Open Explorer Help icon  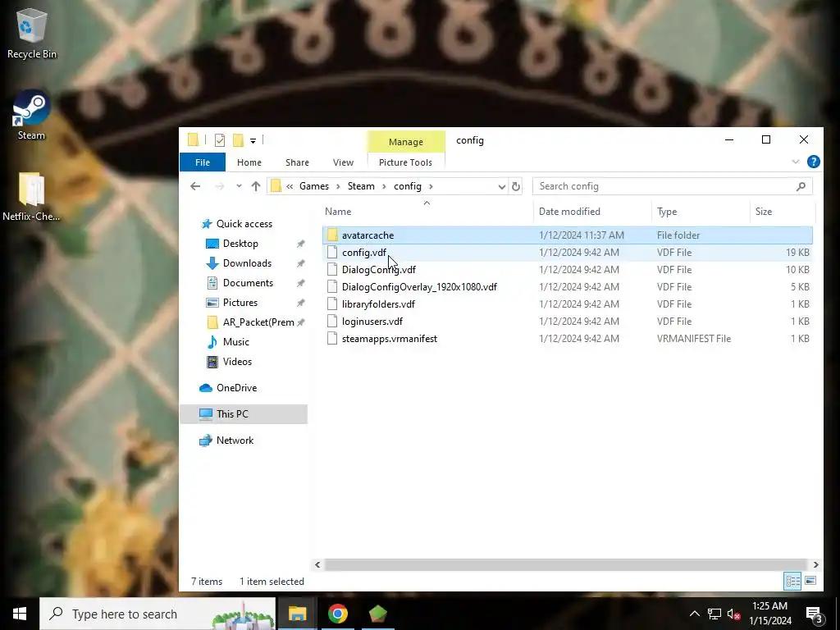[813, 162]
